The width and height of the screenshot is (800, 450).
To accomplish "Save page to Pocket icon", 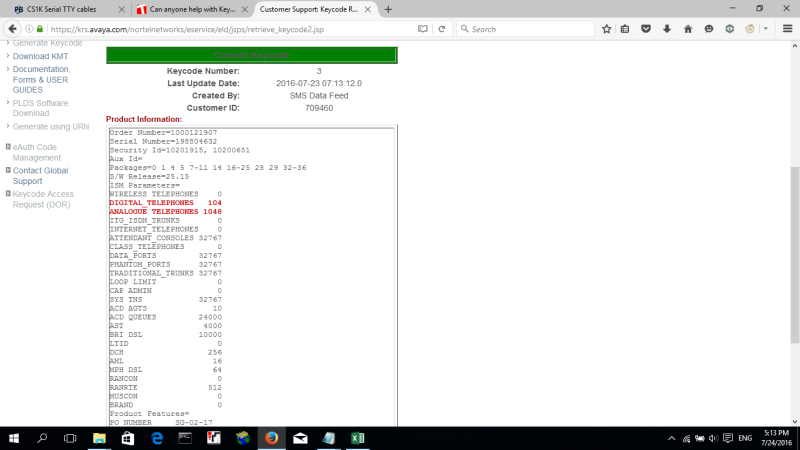I will click(646, 29).
